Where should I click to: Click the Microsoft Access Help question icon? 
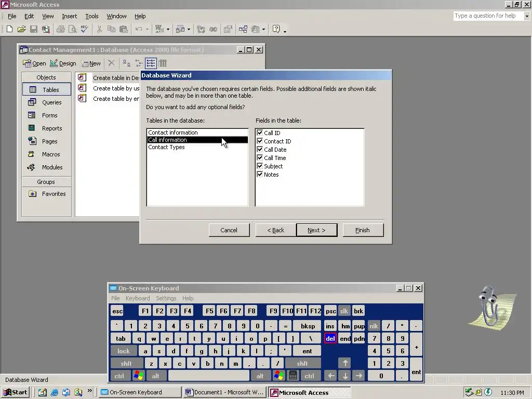276,29
